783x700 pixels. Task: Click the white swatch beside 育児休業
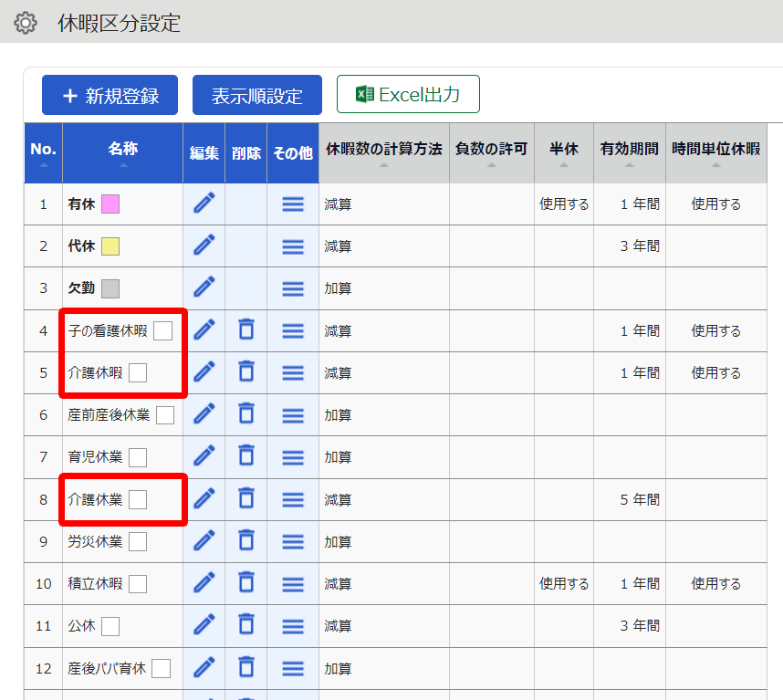138,457
